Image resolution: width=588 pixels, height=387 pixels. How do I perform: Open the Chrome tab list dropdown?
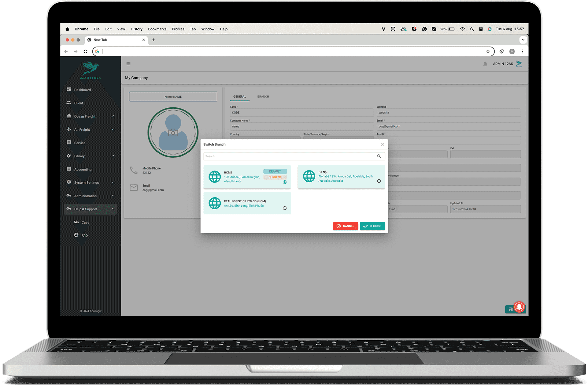click(x=523, y=40)
